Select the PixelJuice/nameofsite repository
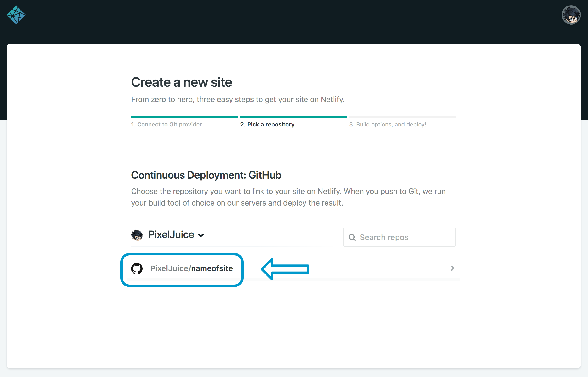Screen dimensions: 588x377 click(x=191, y=268)
